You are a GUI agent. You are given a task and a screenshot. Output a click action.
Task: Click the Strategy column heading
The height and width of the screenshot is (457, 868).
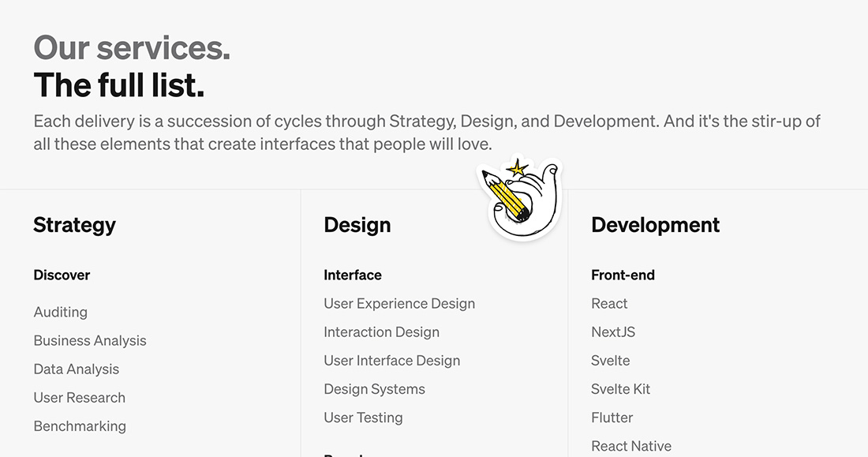tap(75, 225)
